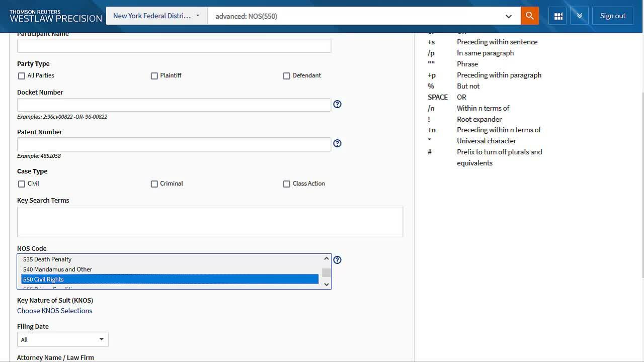Open Choose KNOS Selections link
The image size is (644, 362).
[55, 311]
